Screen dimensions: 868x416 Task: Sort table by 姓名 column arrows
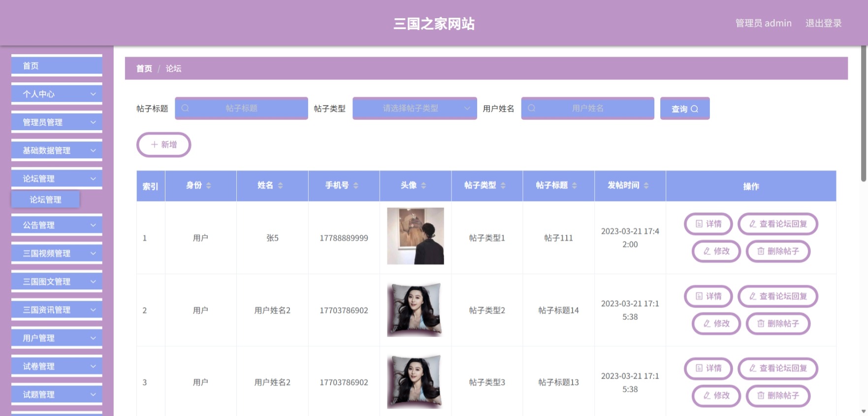(281, 185)
